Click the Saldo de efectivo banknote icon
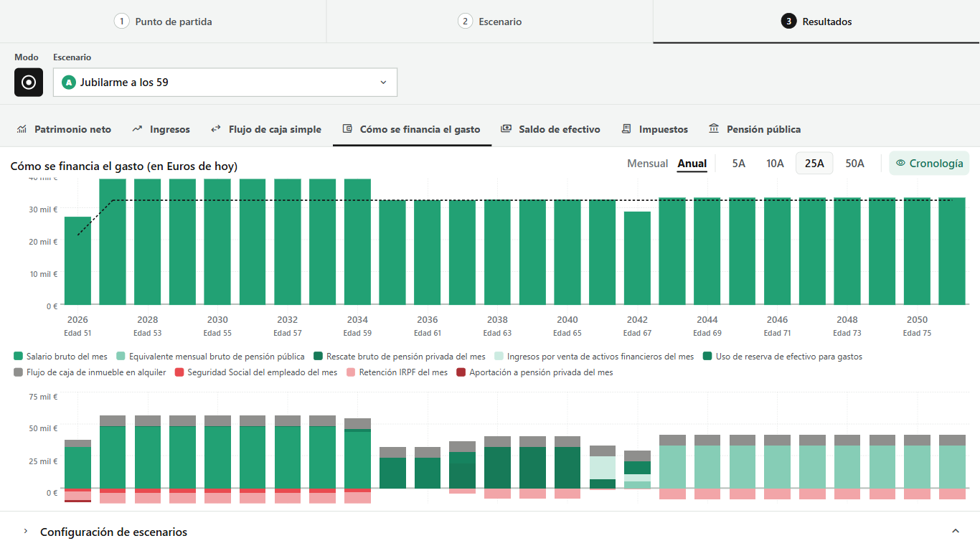Image resolution: width=980 pixels, height=551 pixels. pos(506,129)
